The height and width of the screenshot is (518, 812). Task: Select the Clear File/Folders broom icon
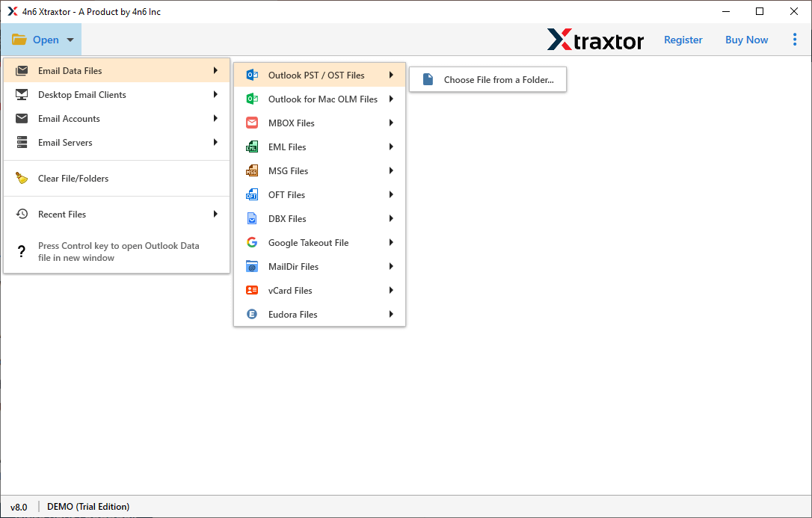(23, 178)
